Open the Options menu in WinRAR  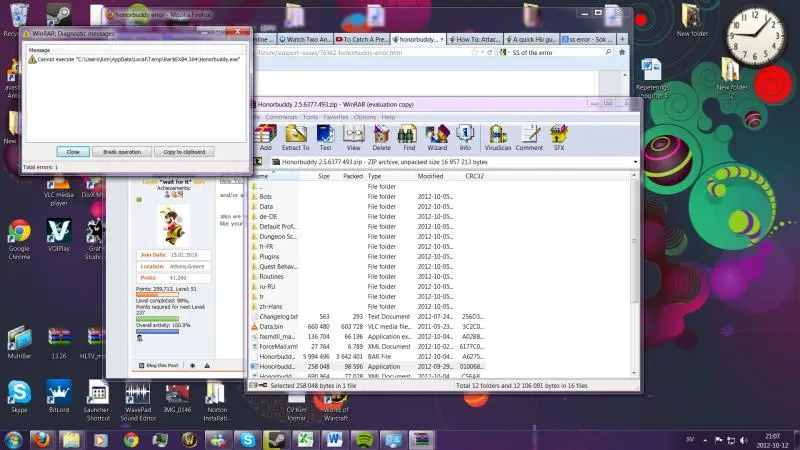pos(365,117)
